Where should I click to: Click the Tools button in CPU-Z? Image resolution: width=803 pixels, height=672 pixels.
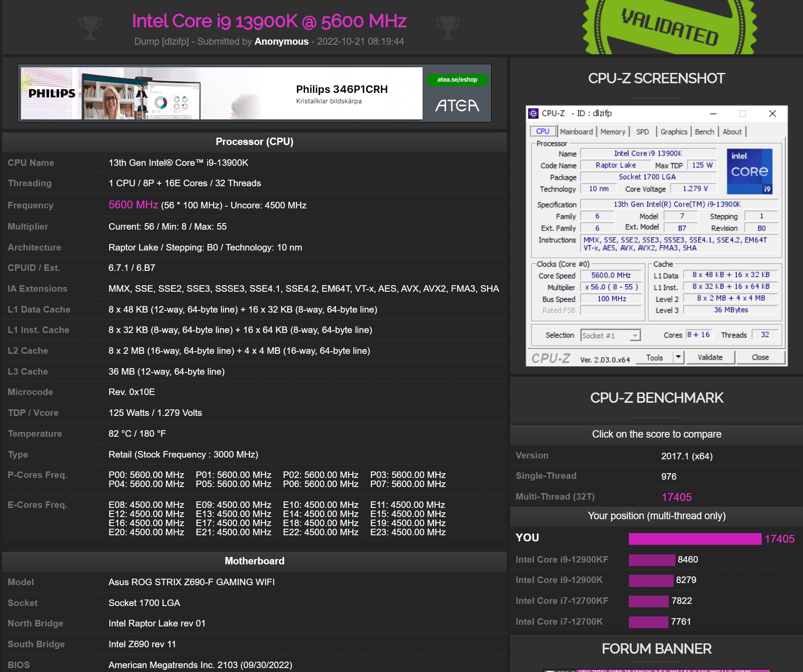pyautogui.click(x=654, y=357)
